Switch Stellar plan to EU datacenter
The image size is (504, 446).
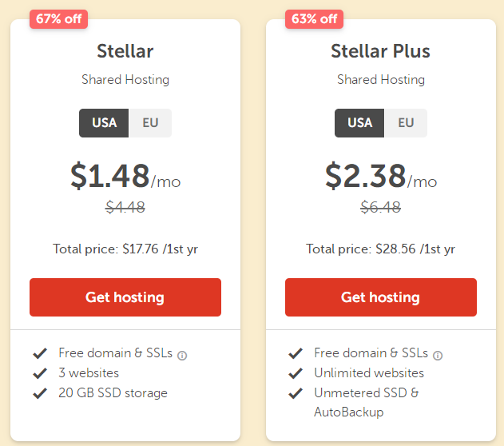pos(150,123)
